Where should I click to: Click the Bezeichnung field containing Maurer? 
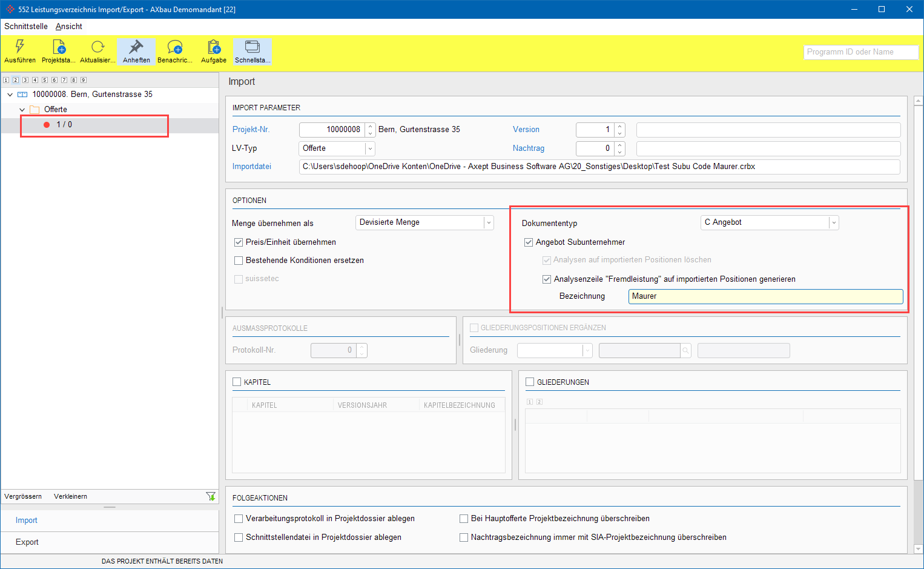tap(765, 296)
